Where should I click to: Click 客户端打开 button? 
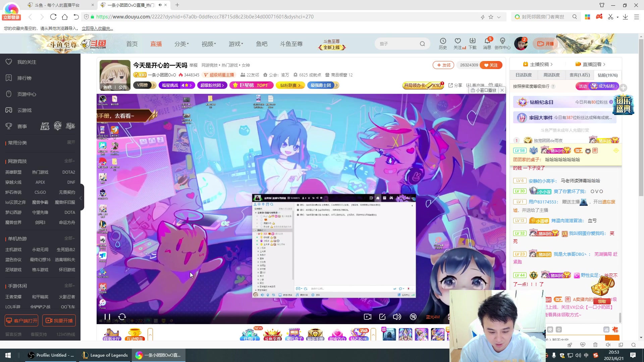[x=21, y=321]
